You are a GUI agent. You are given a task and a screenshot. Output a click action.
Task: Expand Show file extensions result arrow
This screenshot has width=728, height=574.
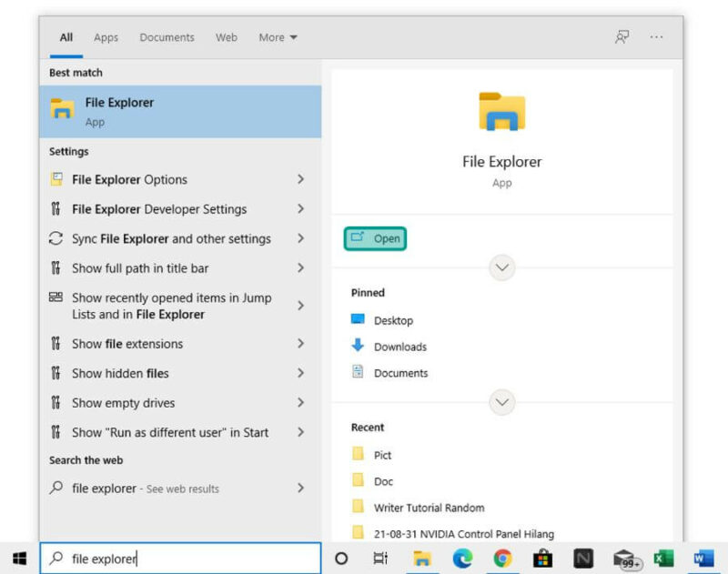point(301,343)
